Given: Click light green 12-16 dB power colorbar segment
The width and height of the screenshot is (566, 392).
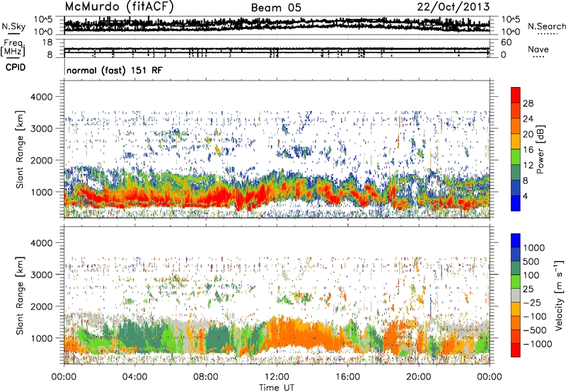Looking at the screenshot, I should coord(516,157).
